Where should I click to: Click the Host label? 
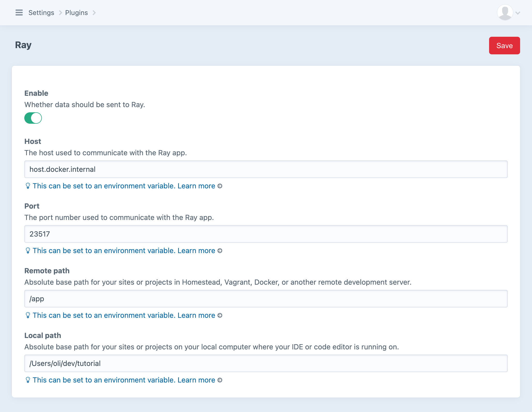33,141
